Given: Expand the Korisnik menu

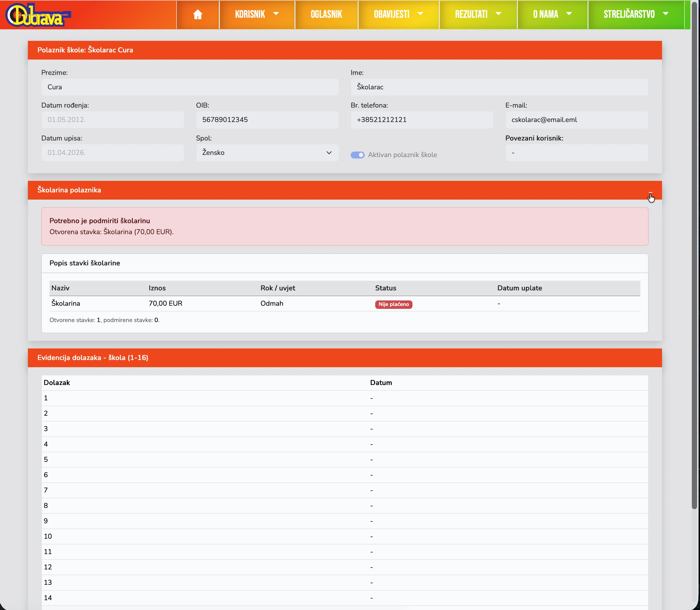Looking at the screenshot, I should 257,14.
